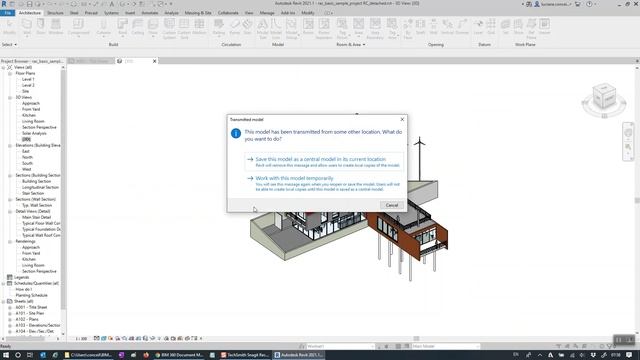Switch to the Collaborate ribbon tab
The height and width of the screenshot is (360, 640).
(228, 13)
